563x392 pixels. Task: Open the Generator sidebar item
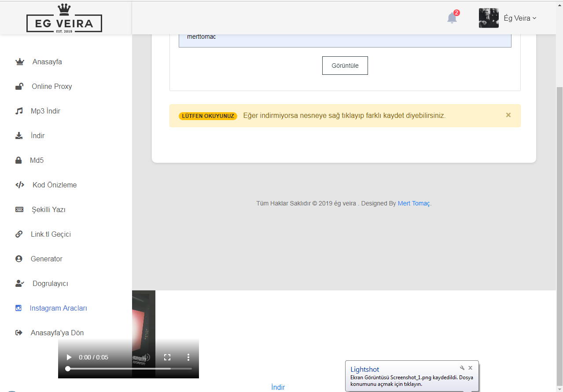click(46, 259)
